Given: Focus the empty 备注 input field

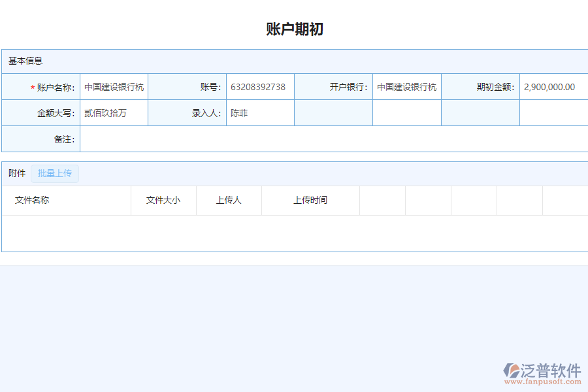Looking at the screenshot, I should [333, 139].
